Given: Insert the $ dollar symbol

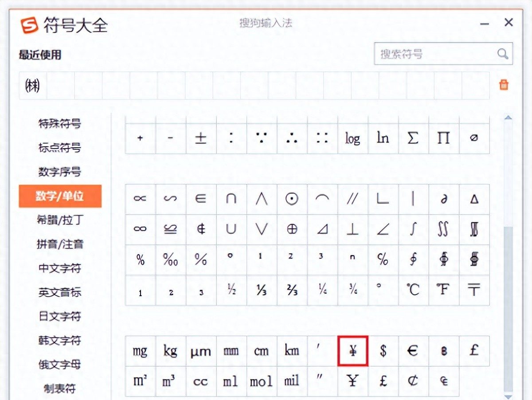Looking at the screenshot, I should pyautogui.click(x=383, y=351).
